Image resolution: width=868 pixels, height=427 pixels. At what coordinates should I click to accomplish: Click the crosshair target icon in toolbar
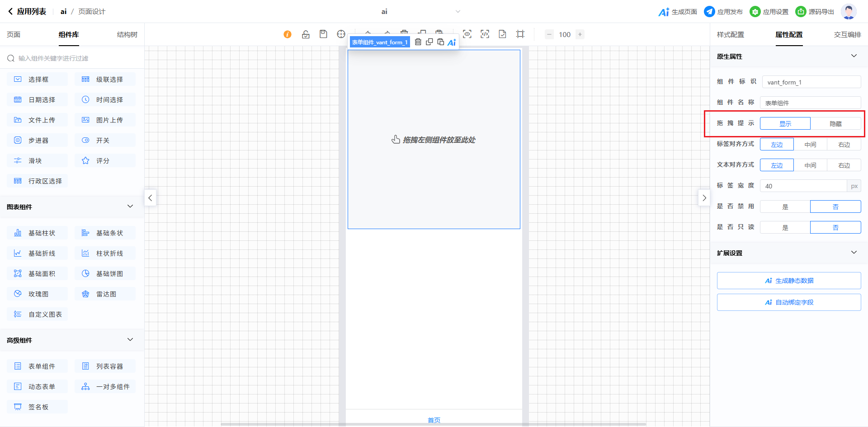[x=341, y=34]
